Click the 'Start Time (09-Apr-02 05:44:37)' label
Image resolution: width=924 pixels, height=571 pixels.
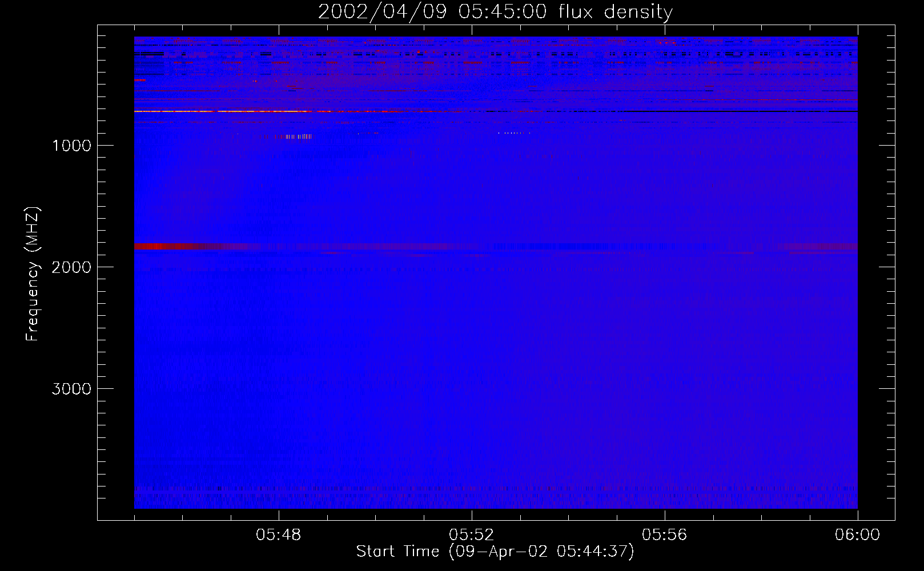tap(495, 552)
